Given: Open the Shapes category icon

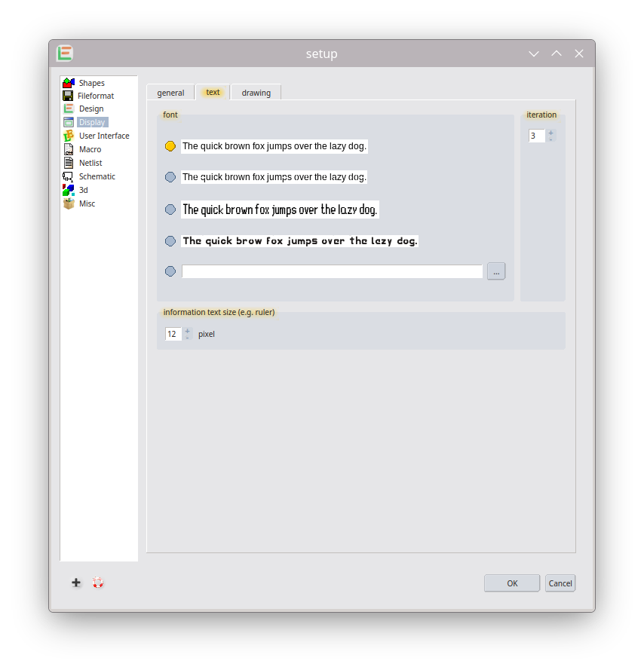Looking at the screenshot, I should point(69,82).
